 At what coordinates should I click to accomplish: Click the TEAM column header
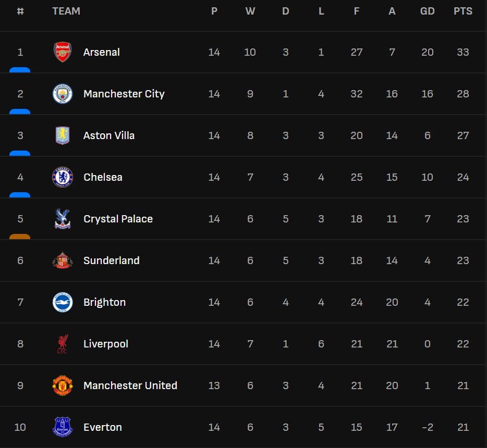click(66, 11)
